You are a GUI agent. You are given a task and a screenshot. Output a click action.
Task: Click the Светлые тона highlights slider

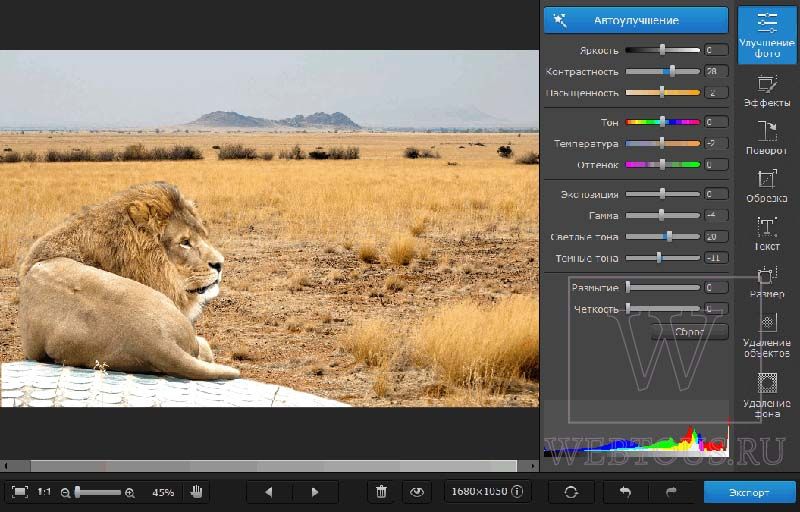(x=663, y=236)
